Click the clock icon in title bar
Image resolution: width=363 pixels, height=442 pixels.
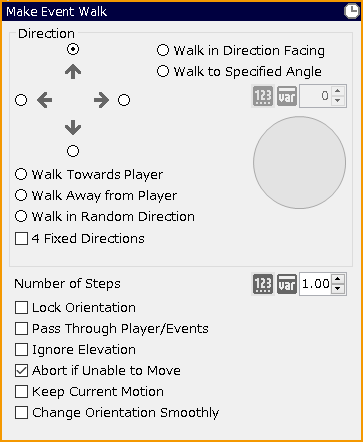tap(351, 11)
